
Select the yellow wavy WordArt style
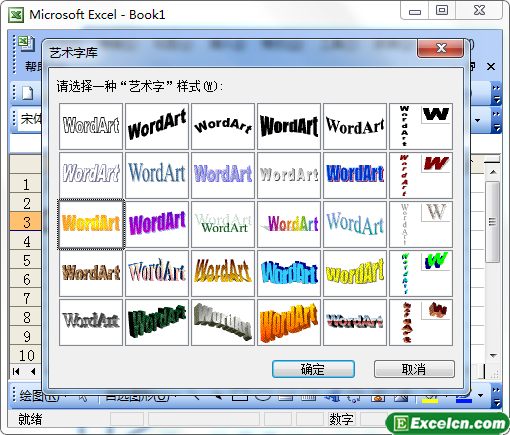click(x=355, y=273)
